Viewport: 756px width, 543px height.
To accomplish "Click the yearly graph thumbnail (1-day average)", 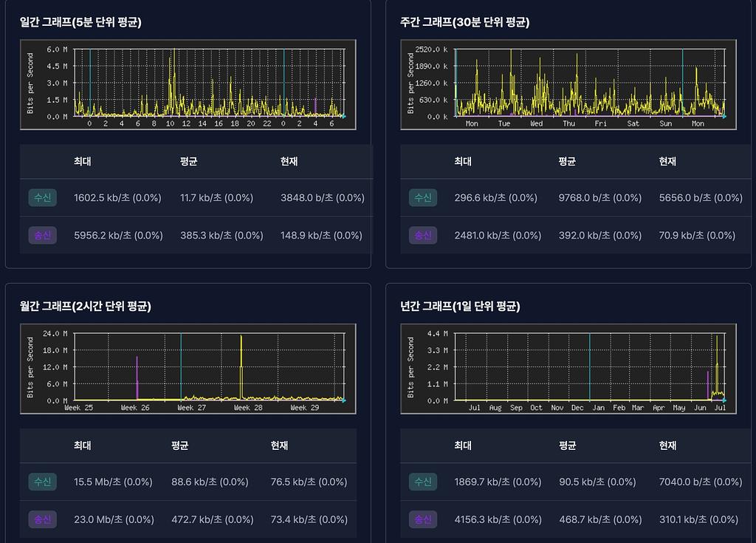I will (568, 369).
